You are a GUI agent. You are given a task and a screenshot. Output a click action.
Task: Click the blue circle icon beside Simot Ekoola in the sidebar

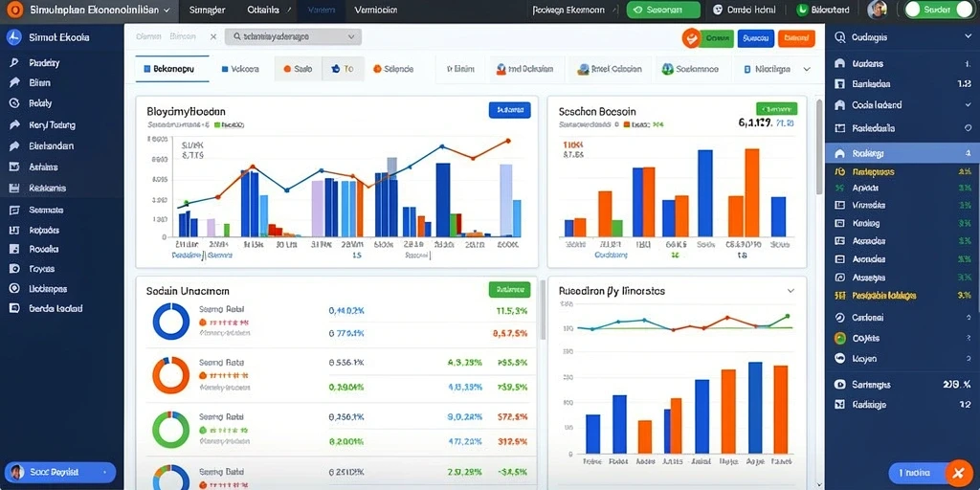pyautogui.click(x=13, y=37)
